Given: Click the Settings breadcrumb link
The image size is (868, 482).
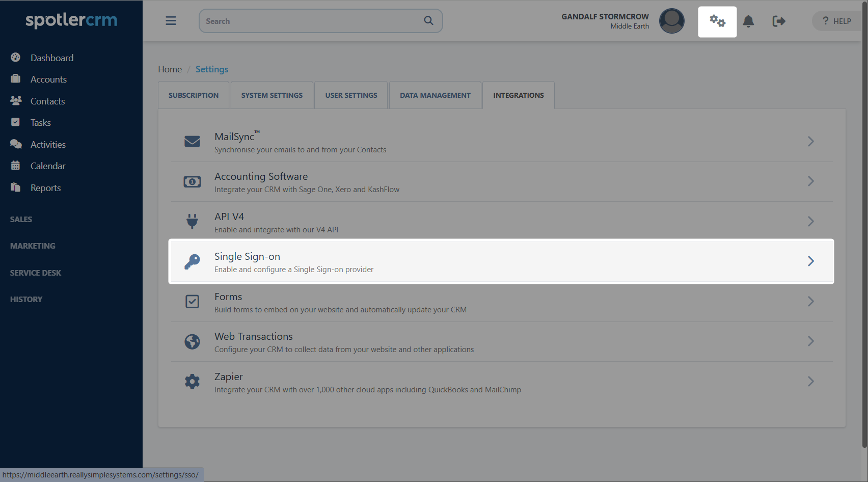Looking at the screenshot, I should (212, 69).
